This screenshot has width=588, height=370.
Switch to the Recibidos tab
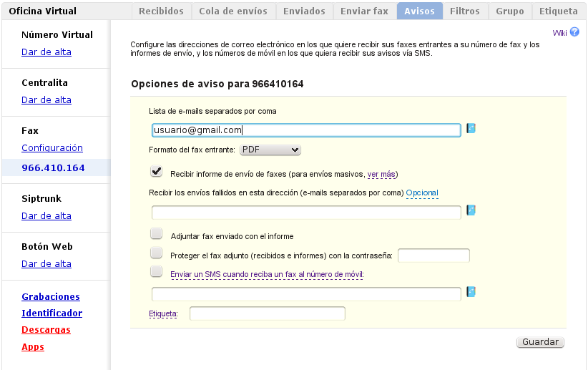click(x=161, y=11)
